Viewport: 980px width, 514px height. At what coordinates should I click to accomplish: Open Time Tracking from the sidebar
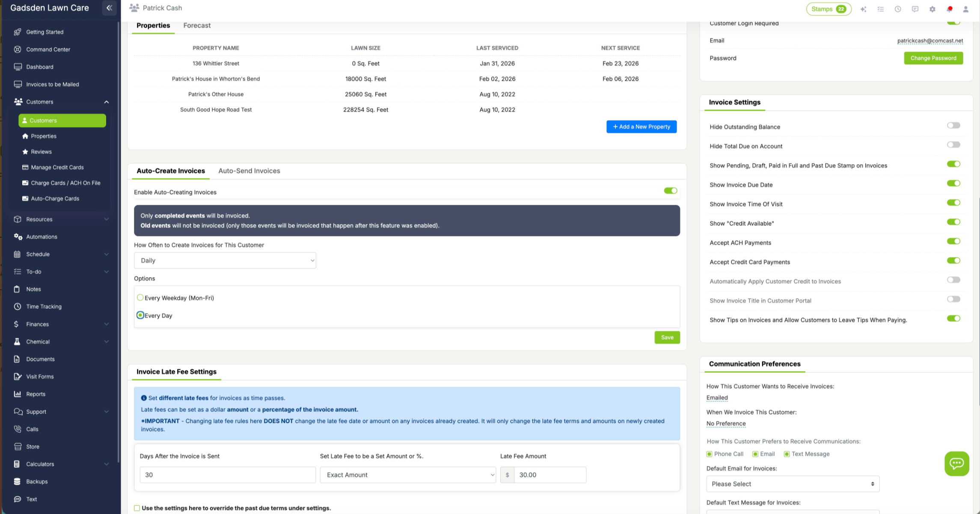pyautogui.click(x=43, y=306)
